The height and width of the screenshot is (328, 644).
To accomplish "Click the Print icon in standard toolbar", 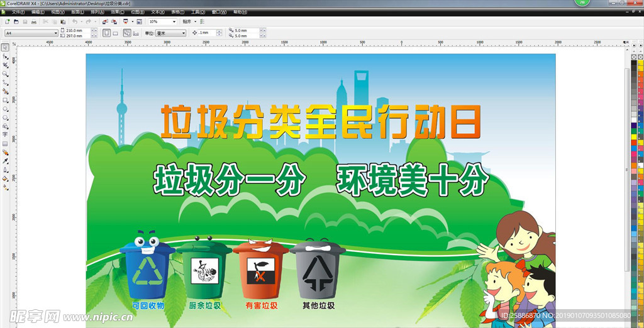I will (34, 21).
